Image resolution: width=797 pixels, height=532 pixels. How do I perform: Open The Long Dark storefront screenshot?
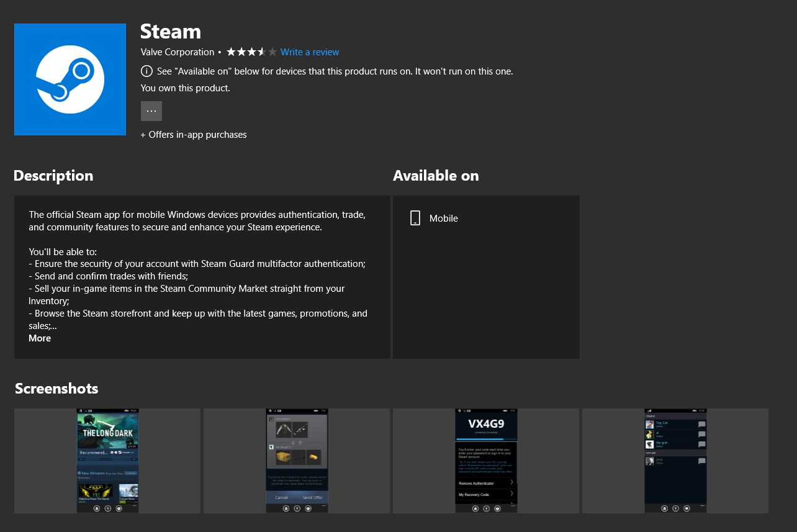(x=107, y=461)
